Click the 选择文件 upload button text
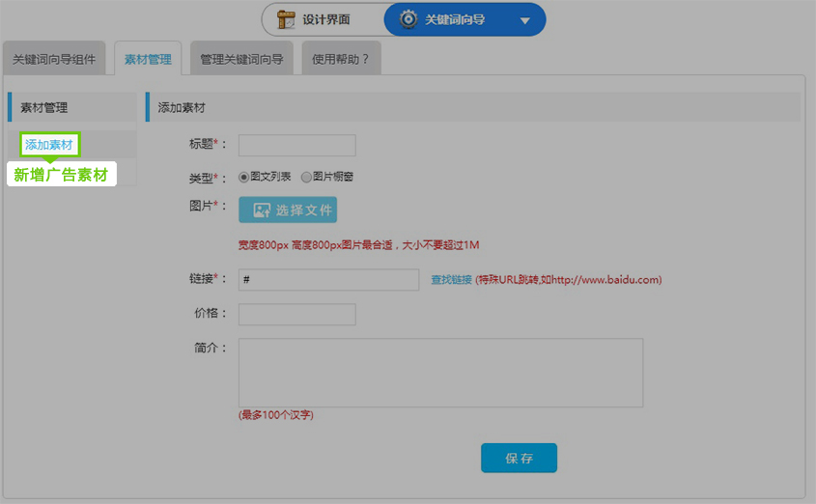Screen dimensions: 816x504 (304, 210)
